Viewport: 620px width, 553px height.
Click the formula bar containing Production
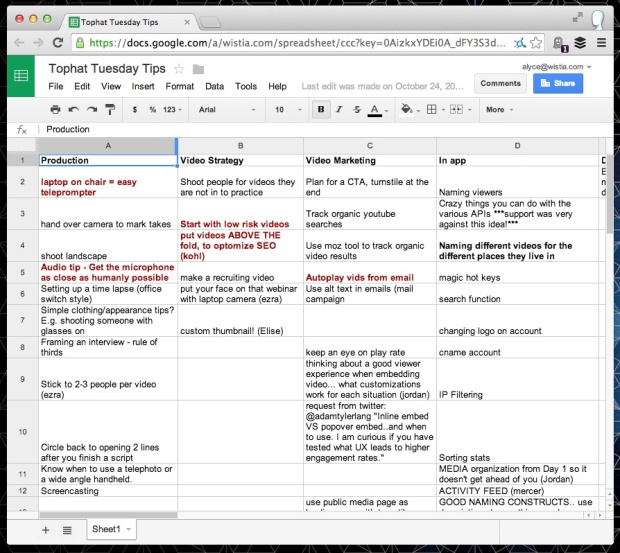click(321, 129)
